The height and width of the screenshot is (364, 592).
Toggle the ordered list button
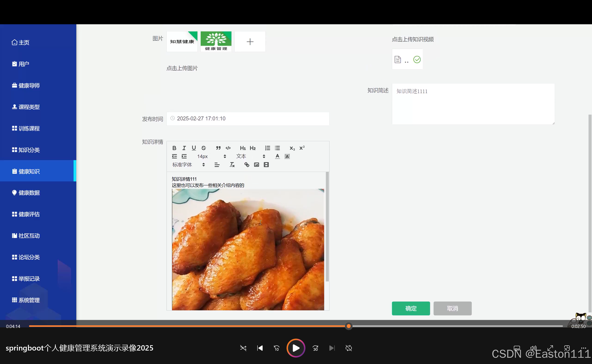click(x=268, y=148)
